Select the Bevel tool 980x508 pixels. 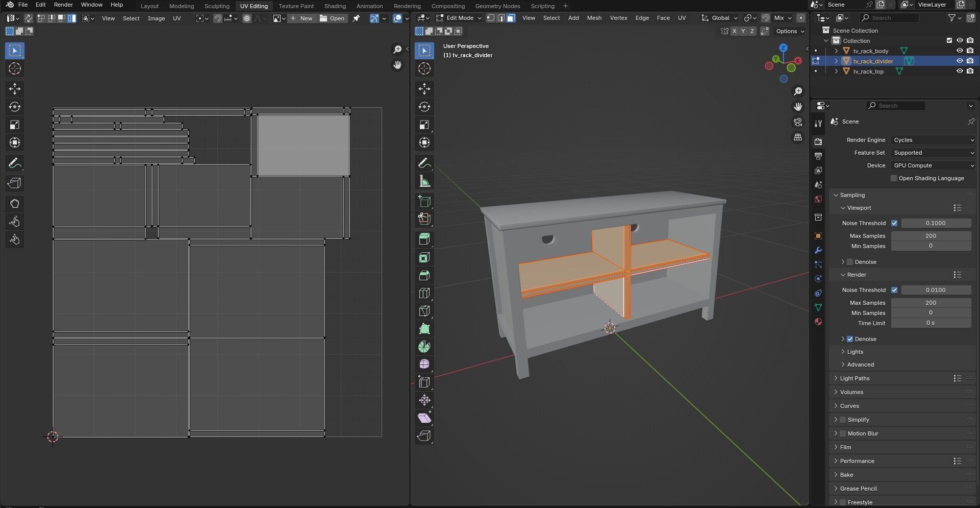click(x=424, y=275)
